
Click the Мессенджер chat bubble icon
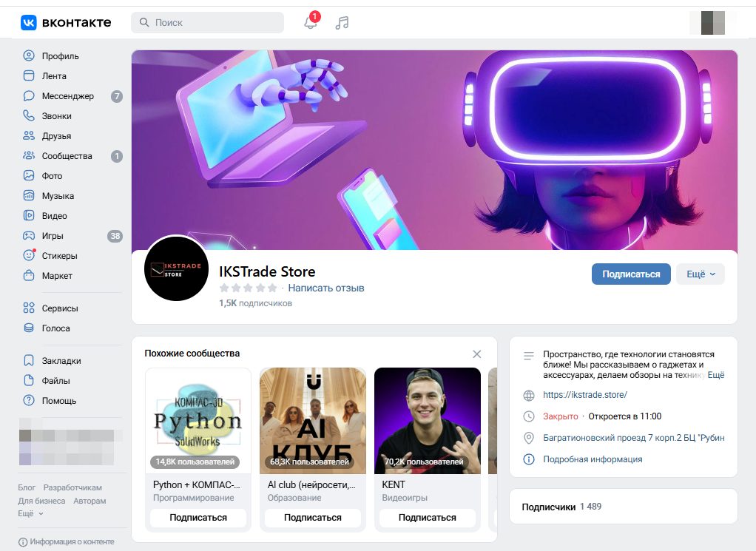tap(29, 96)
